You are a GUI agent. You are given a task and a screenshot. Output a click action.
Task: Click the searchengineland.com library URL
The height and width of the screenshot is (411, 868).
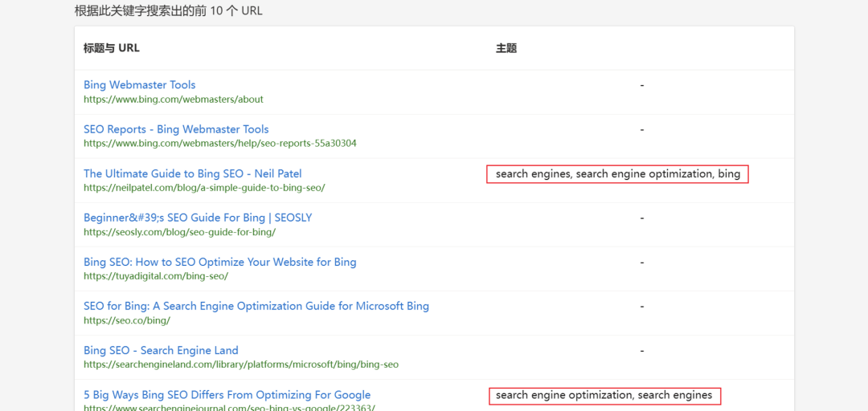[x=240, y=364]
